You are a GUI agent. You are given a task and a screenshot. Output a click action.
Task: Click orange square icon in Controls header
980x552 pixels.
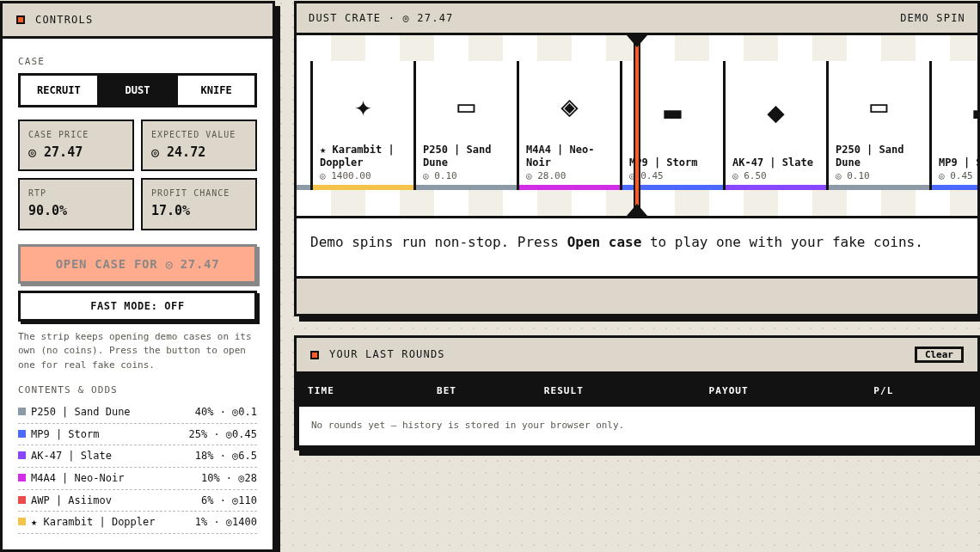point(21,20)
